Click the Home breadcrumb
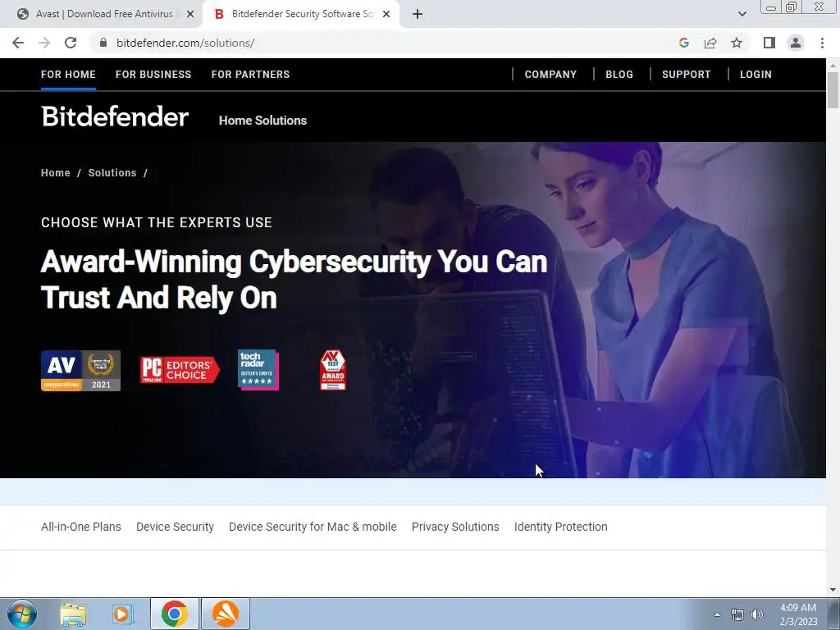The width and height of the screenshot is (840, 630). click(x=55, y=173)
